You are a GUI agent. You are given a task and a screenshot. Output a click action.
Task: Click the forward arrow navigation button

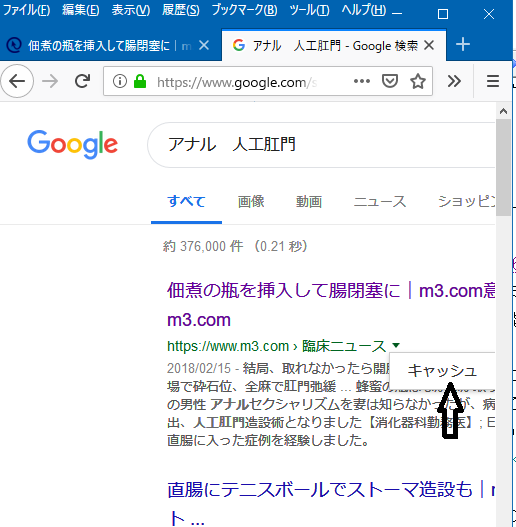coord(50,81)
